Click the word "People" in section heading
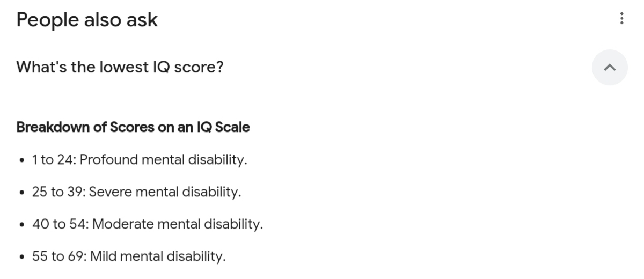This screenshot has width=644, height=279. (x=45, y=20)
